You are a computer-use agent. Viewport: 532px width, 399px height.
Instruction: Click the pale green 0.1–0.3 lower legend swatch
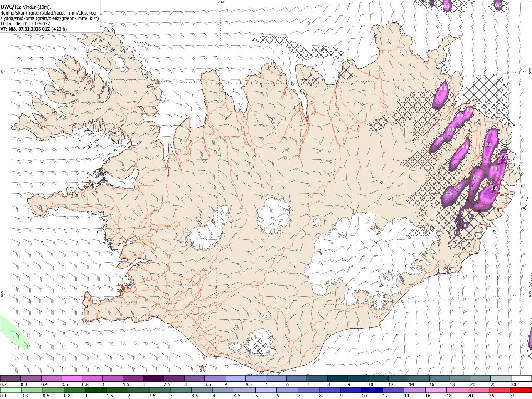pos(11,390)
